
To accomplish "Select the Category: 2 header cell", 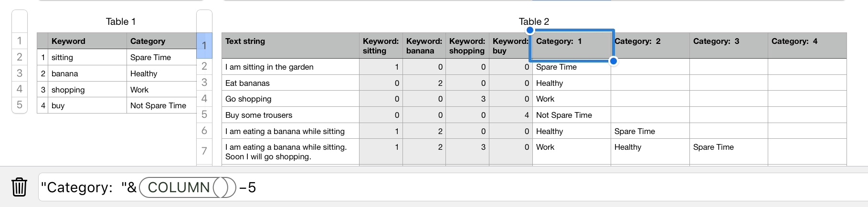I will pos(650,46).
